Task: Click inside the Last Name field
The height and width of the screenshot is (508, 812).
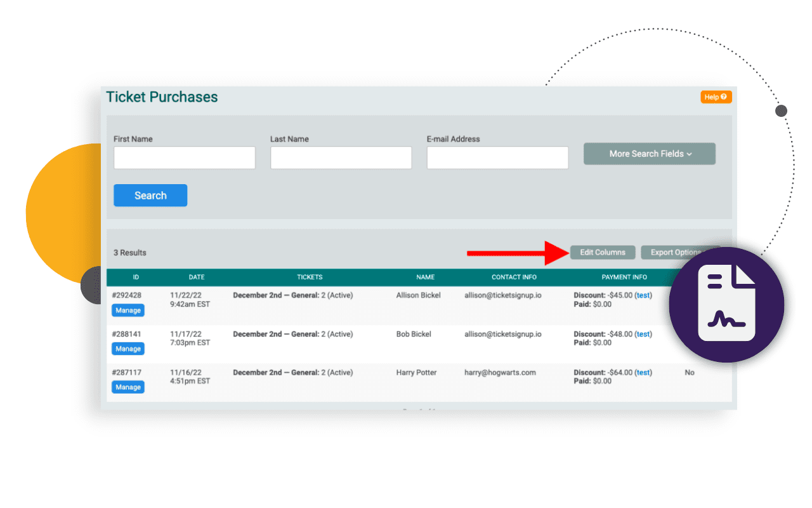Action: (x=341, y=157)
